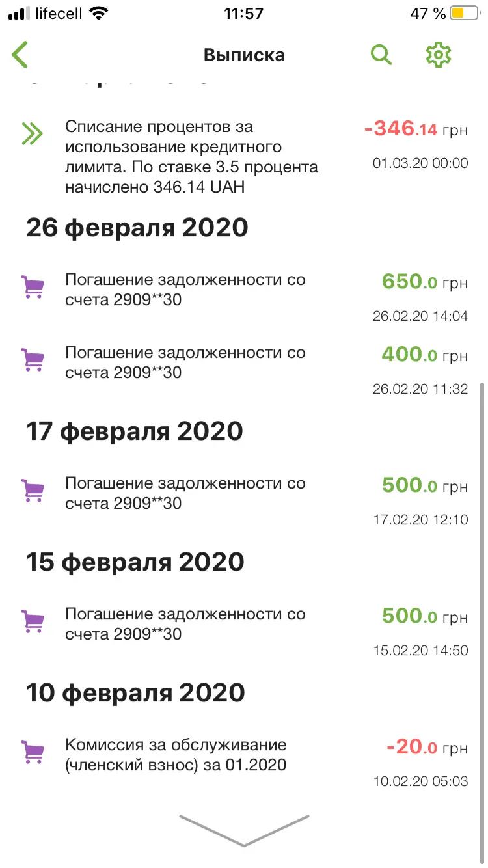Viewport: 488px width, 868px height.
Task: Tap the green back arrow
Action: pyautogui.click(x=21, y=55)
